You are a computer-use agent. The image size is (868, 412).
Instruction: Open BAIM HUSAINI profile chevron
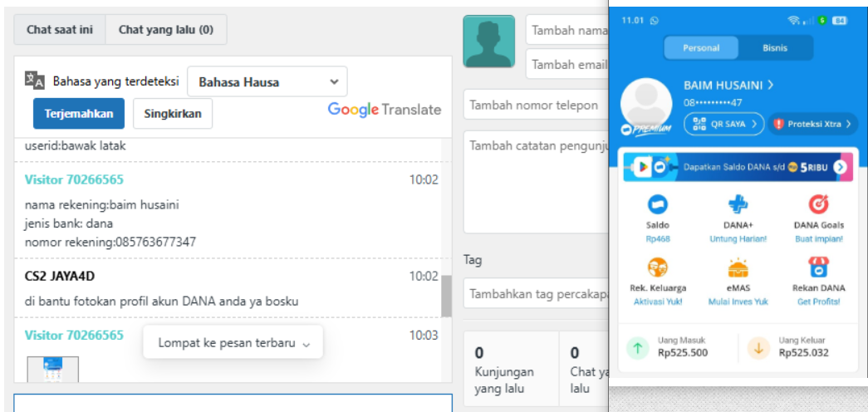pyautogui.click(x=770, y=86)
